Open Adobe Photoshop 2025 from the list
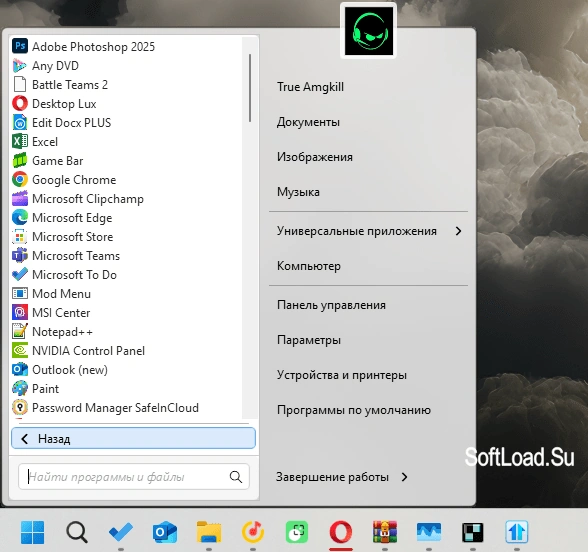Viewport: 588px width, 552px height. coord(83,46)
